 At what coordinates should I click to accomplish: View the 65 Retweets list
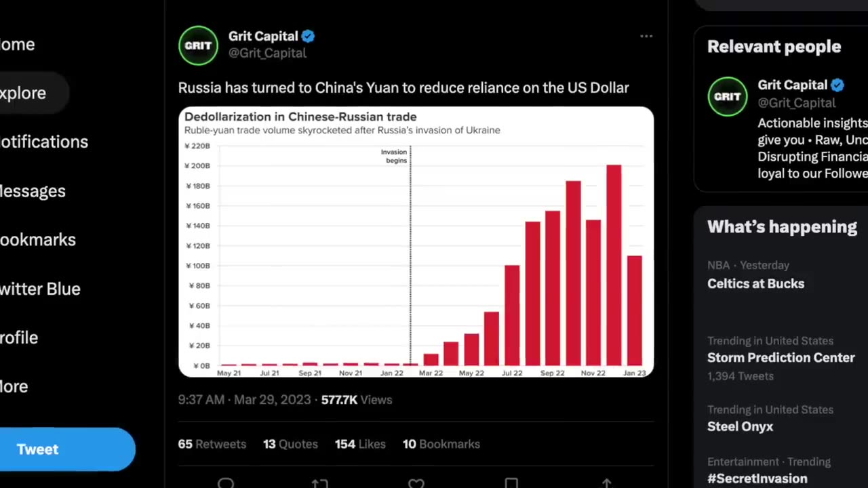point(212,444)
